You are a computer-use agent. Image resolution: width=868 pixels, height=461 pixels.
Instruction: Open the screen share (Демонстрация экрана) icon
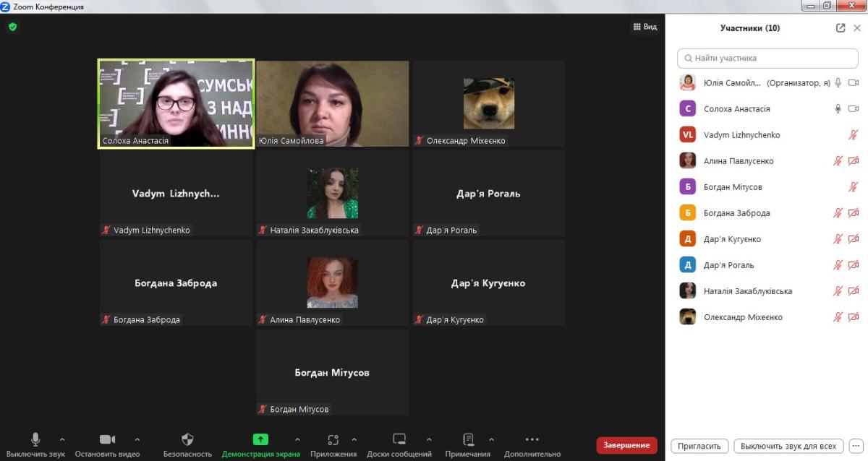[x=260, y=439]
